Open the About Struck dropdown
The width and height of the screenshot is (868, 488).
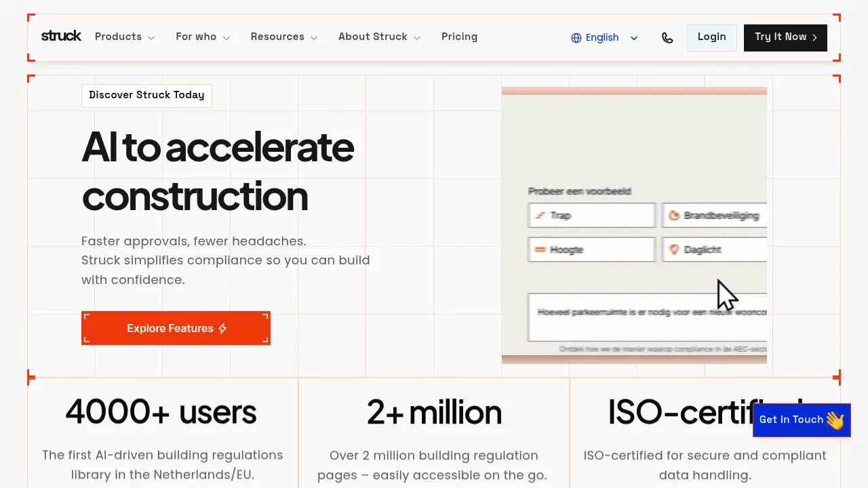click(380, 37)
